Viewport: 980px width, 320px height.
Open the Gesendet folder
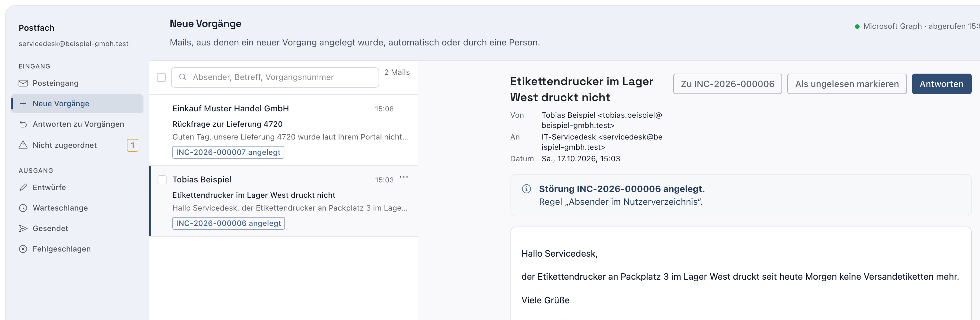pyautogui.click(x=77, y=228)
